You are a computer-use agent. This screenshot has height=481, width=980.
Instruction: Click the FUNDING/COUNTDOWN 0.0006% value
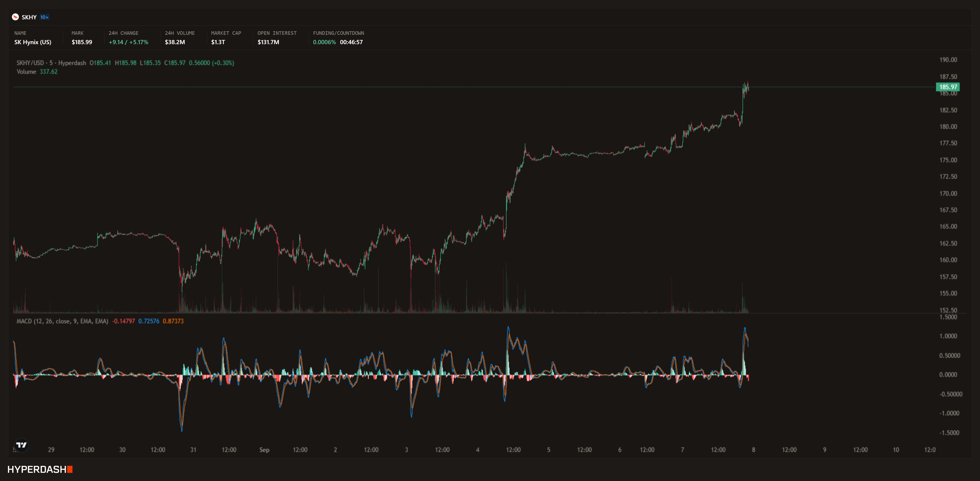point(324,42)
